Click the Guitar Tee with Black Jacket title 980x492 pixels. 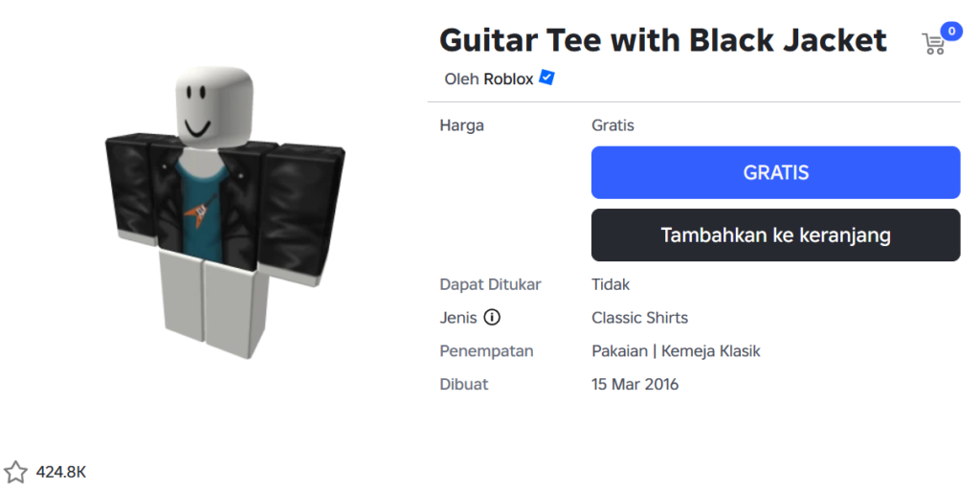click(662, 40)
